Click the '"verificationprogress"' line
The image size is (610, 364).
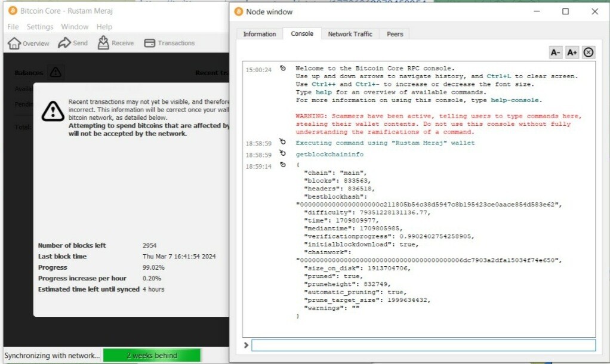389,236
